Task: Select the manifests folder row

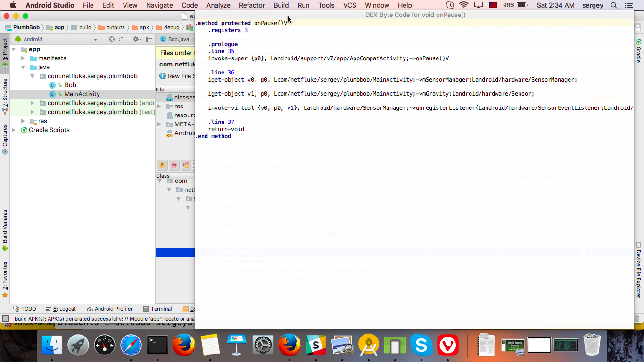Action: point(83,58)
